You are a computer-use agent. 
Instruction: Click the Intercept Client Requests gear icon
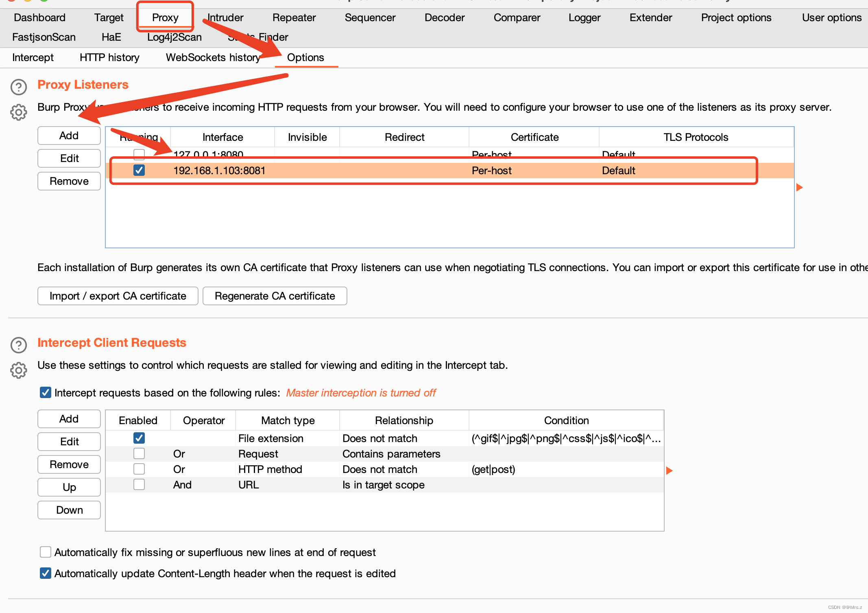tap(17, 370)
